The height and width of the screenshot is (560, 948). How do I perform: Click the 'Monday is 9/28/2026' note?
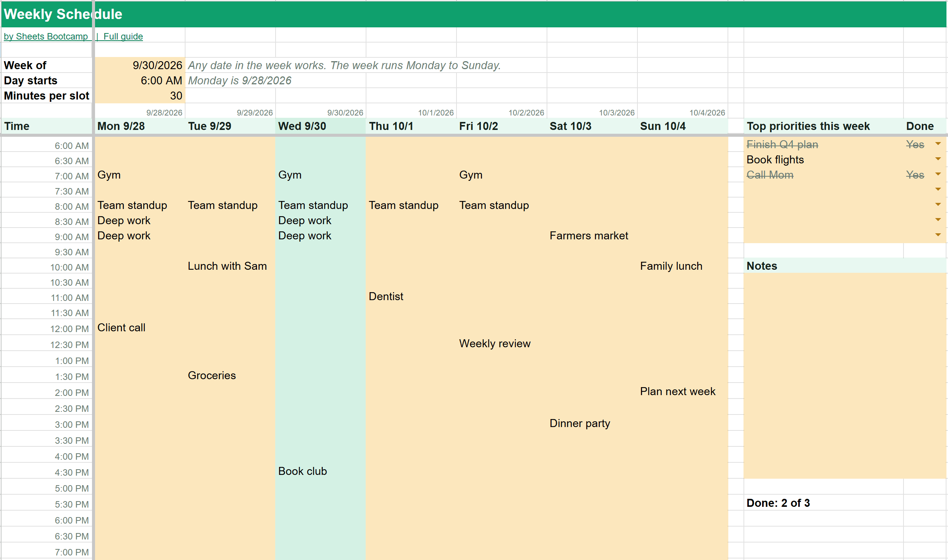[239, 81]
